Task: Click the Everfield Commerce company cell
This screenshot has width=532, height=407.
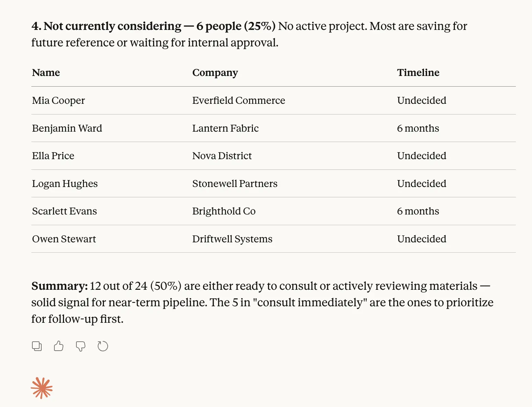Action: point(238,100)
